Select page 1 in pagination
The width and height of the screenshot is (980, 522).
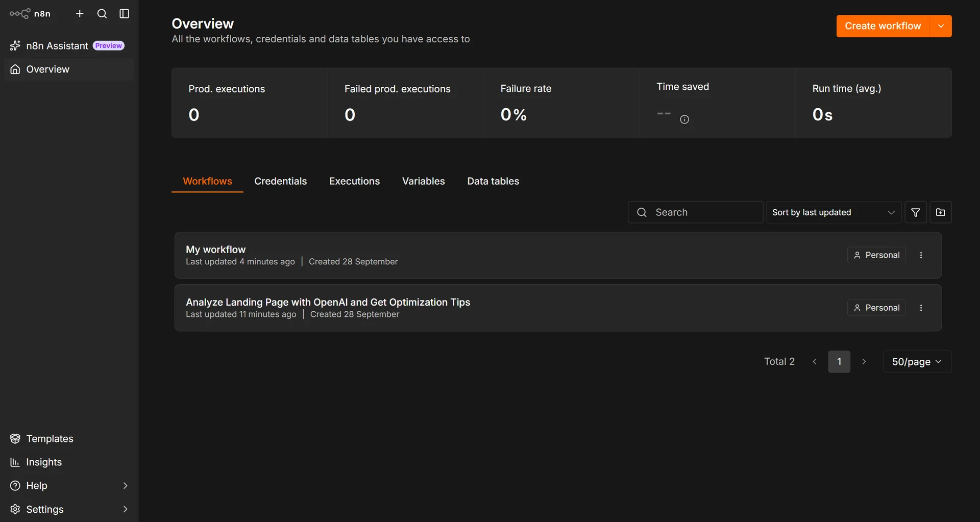[x=839, y=362]
